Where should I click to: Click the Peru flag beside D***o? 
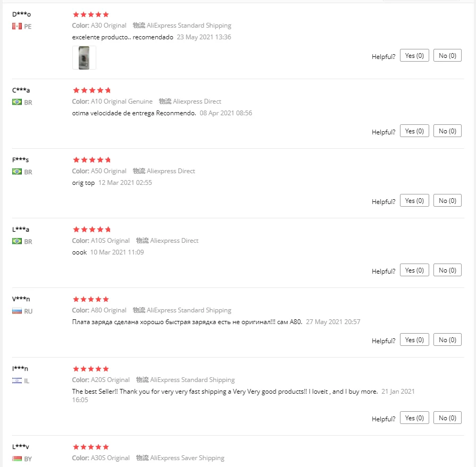click(x=16, y=26)
